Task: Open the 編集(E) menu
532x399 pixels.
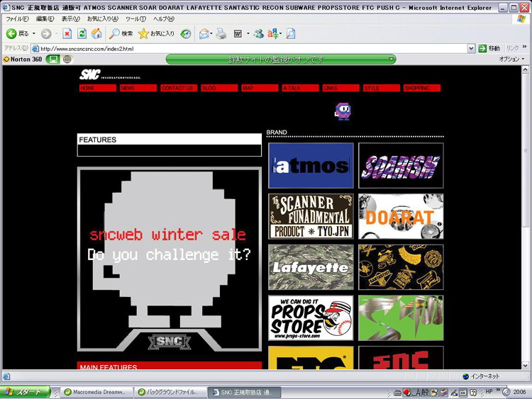Action: [x=45, y=19]
